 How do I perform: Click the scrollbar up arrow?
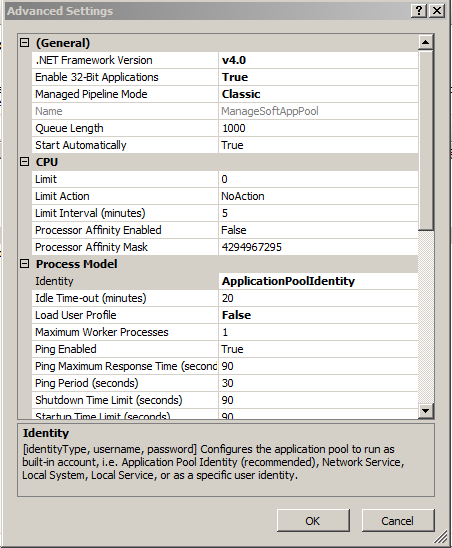click(425, 43)
